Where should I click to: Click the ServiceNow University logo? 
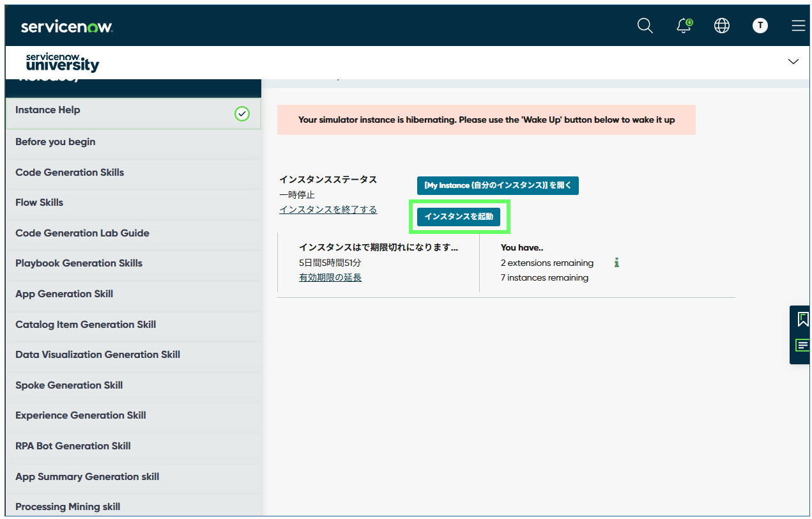pos(63,63)
